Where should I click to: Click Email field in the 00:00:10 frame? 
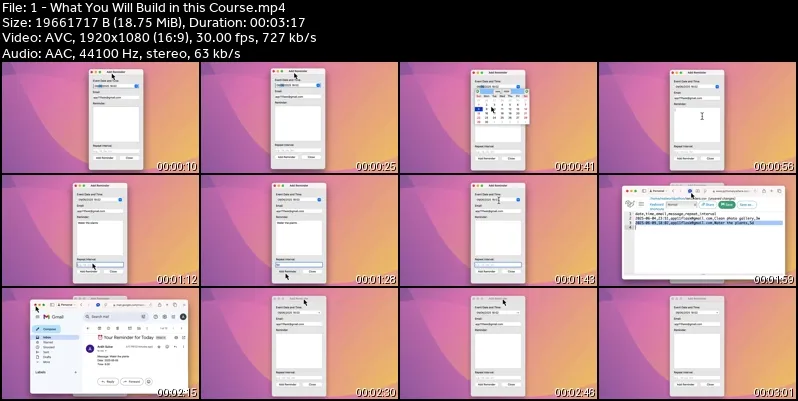116,98
